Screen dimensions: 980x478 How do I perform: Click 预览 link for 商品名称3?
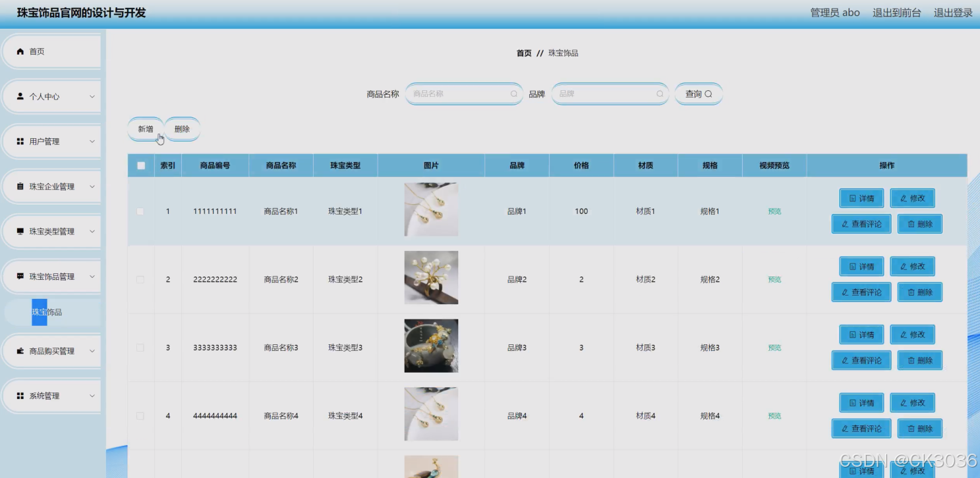point(774,348)
